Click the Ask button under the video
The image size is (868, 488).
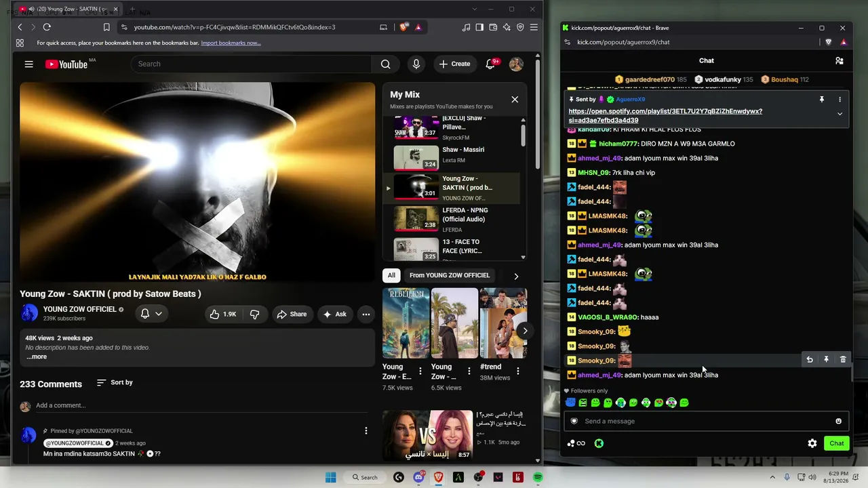tap(335, 314)
